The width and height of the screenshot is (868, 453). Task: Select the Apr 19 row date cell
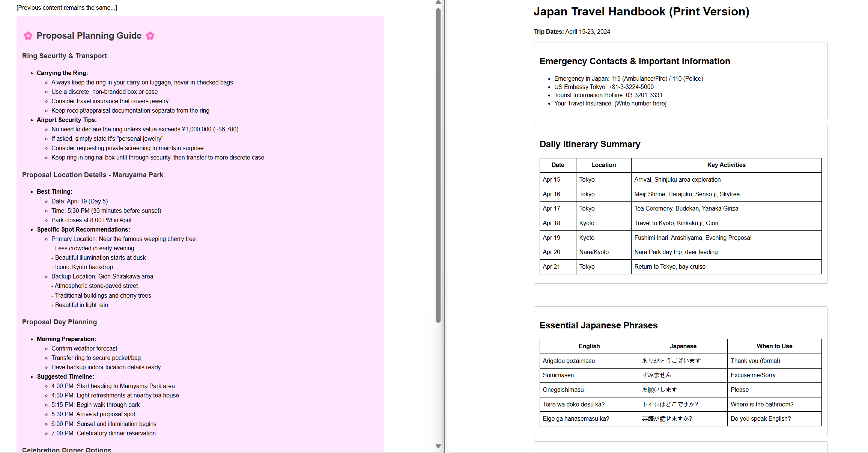(x=558, y=238)
